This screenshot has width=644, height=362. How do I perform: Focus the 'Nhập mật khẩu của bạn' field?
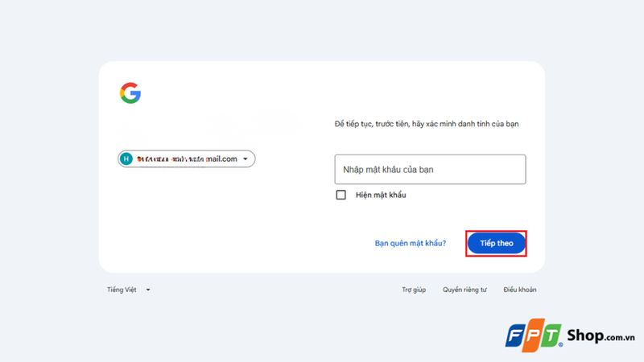click(430, 169)
